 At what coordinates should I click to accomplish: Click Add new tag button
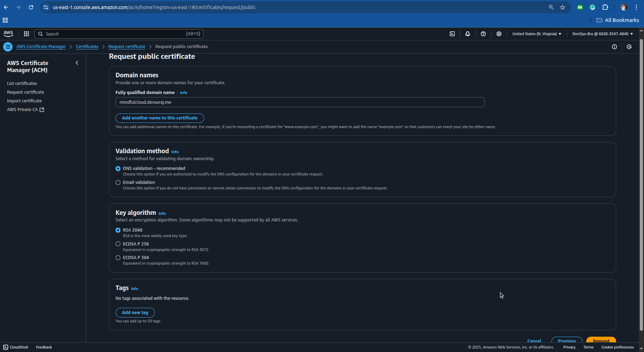tap(135, 313)
